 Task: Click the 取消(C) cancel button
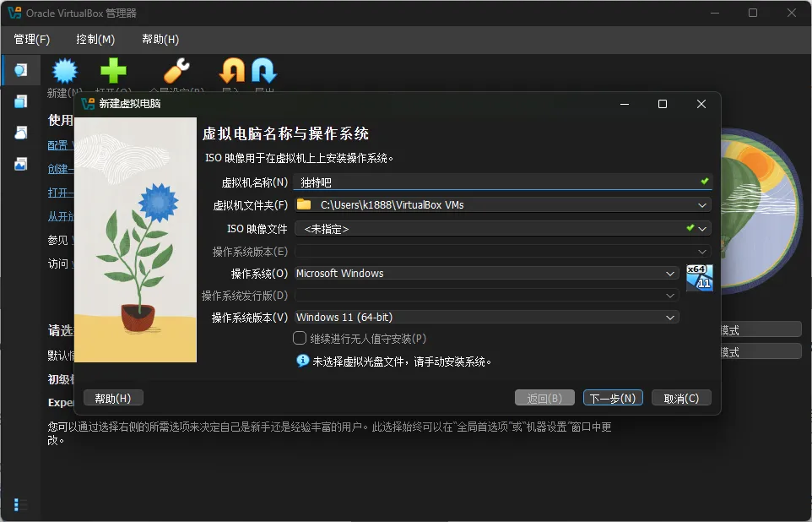pos(681,398)
